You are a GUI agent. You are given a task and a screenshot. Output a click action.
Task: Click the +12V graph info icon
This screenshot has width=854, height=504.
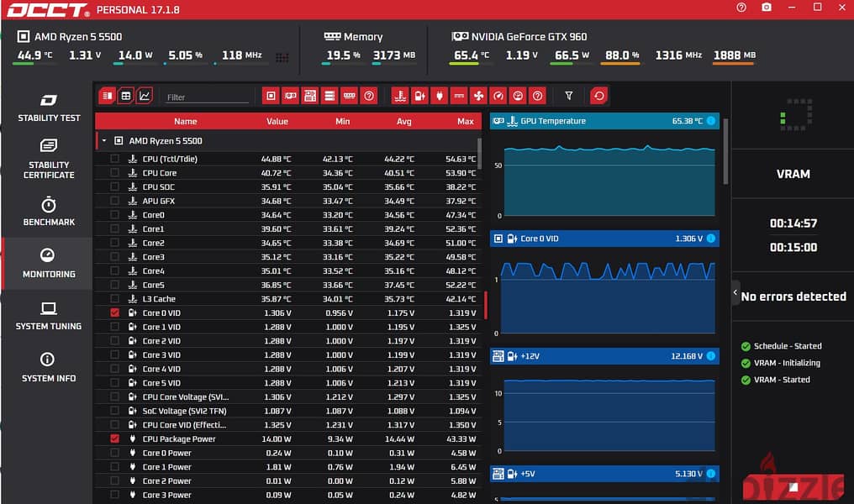click(711, 356)
